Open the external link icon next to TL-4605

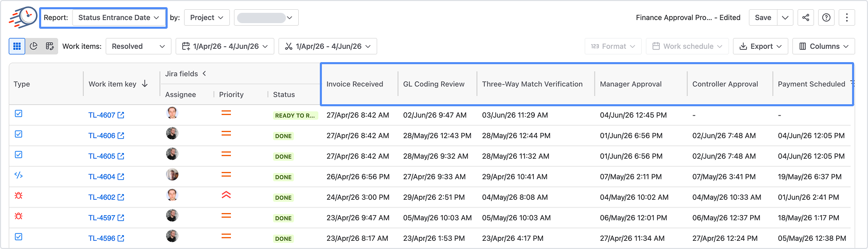click(121, 156)
